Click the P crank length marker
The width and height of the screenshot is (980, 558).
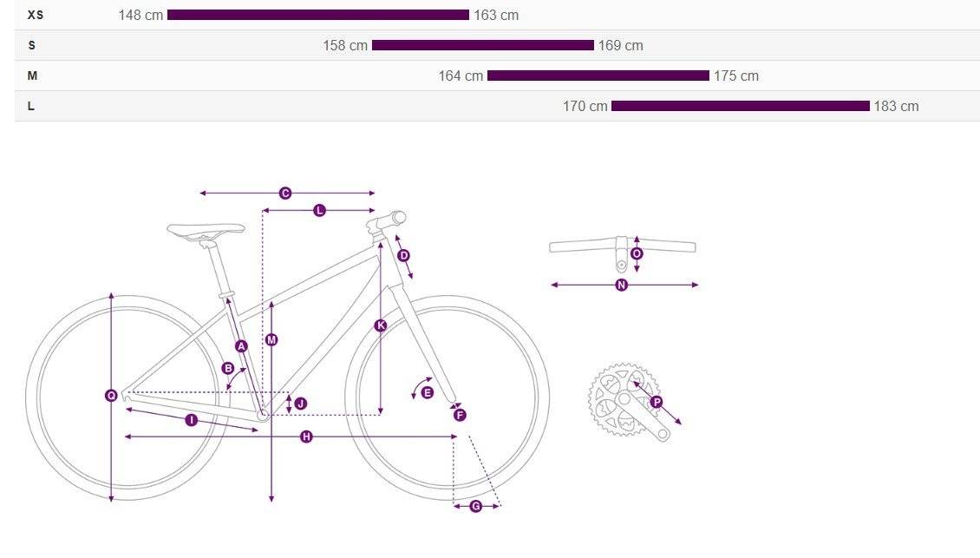point(657,403)
